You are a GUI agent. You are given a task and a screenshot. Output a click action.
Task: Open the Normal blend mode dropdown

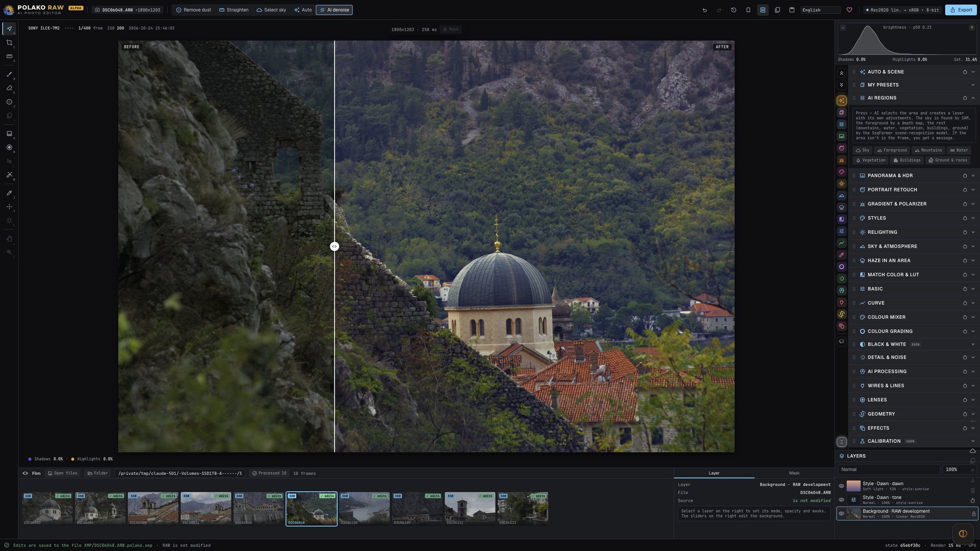pos(888,469)
